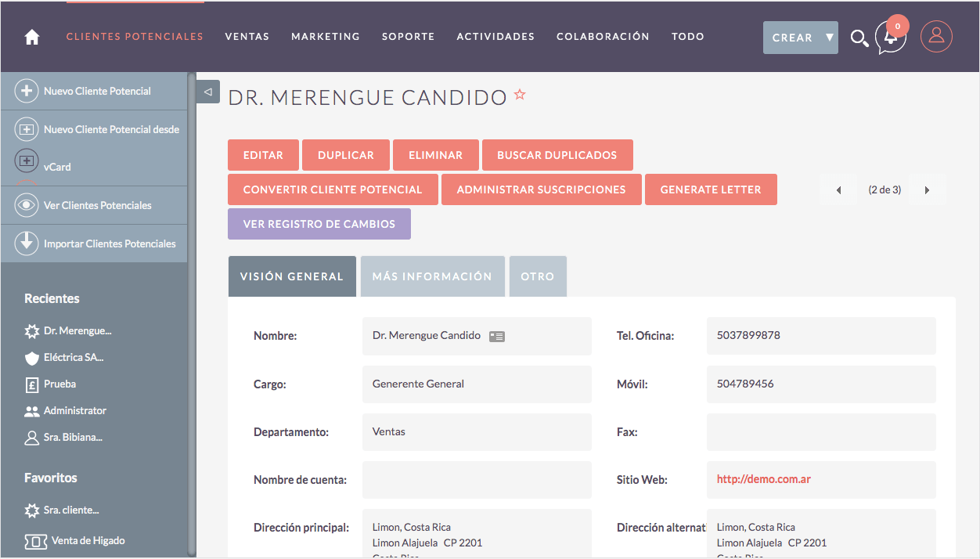Viewport: 980px width, 559px height.
Task: Click the Importar Clientes Potenciales arrow icon
Action: tap(27, 243)
